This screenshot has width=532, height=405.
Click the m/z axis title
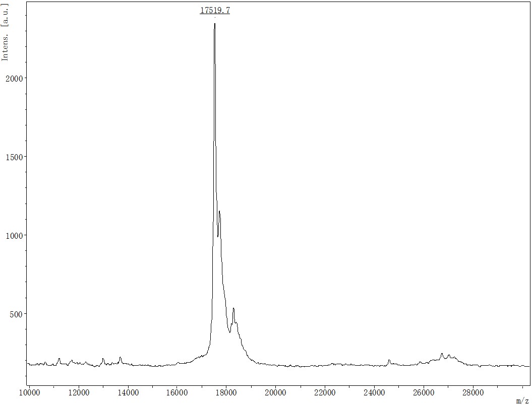point(522,401)
